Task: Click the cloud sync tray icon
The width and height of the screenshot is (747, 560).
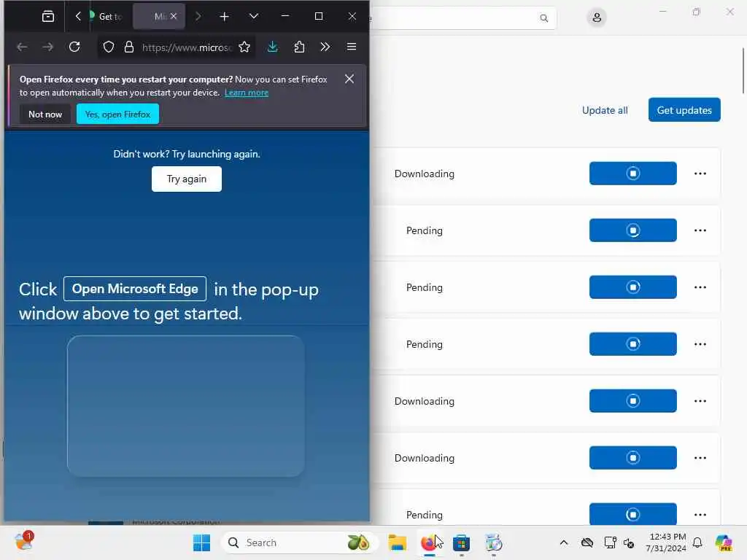Action: [x=587, y=542]
